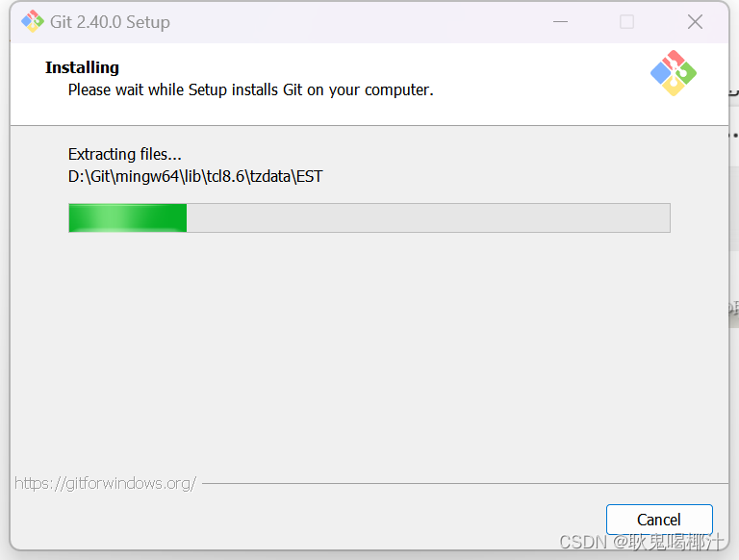
Task: Cancel the Git installation
Action: [x=659, y=520]
